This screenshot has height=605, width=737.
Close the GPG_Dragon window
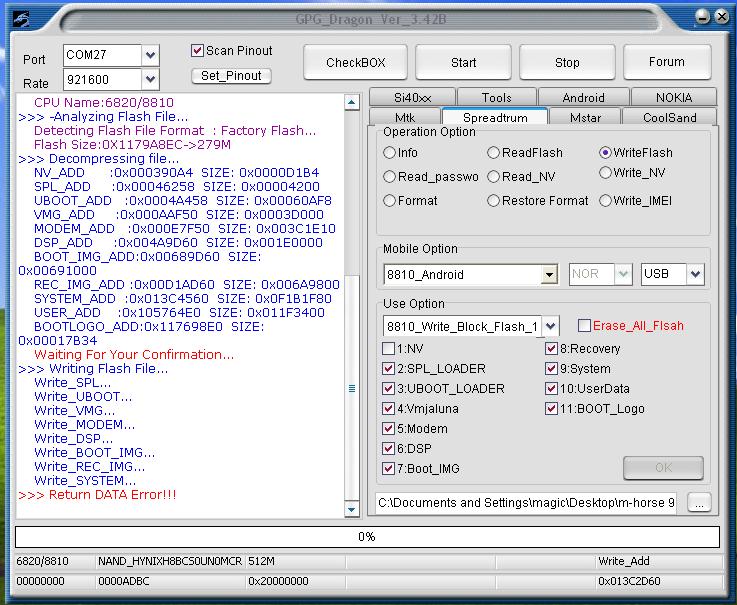click(721, 17)
